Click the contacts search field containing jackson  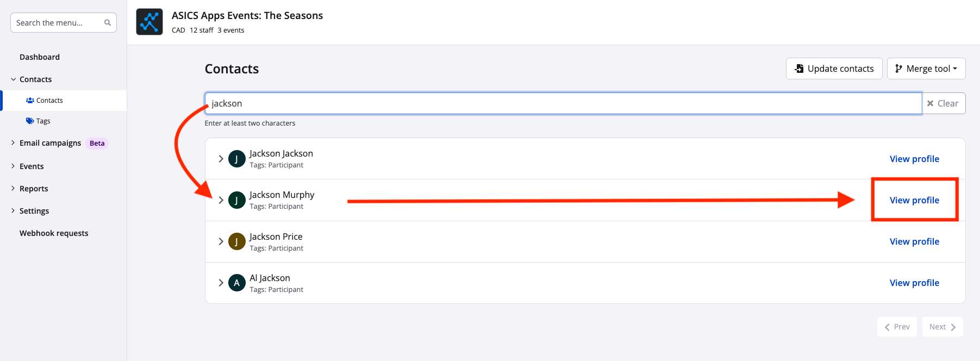[x=563, y=103]
